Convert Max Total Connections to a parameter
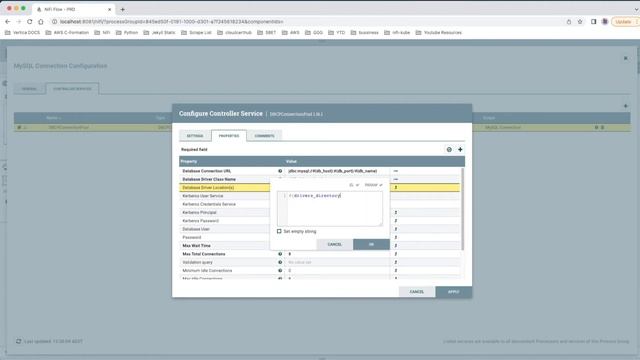The image size is (640, 360). [x=396, y=254]
